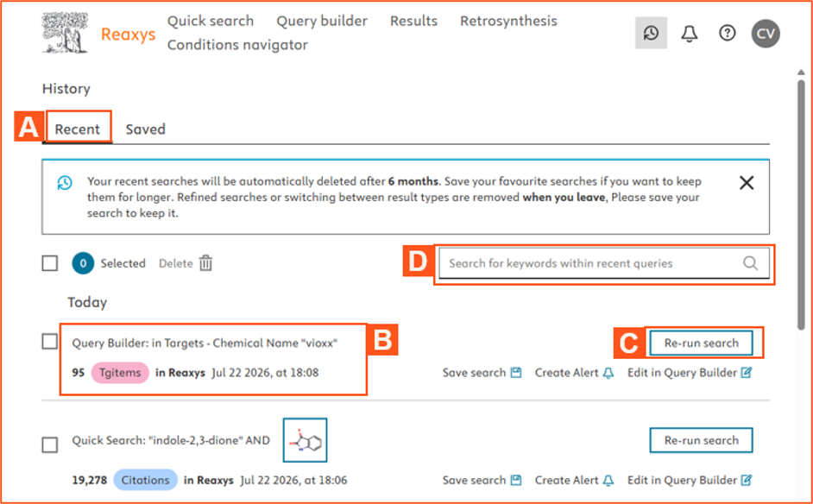Screen dimensions: 813x504
Task: Click the Reaxys tree logo
Action: coord(65,33)
